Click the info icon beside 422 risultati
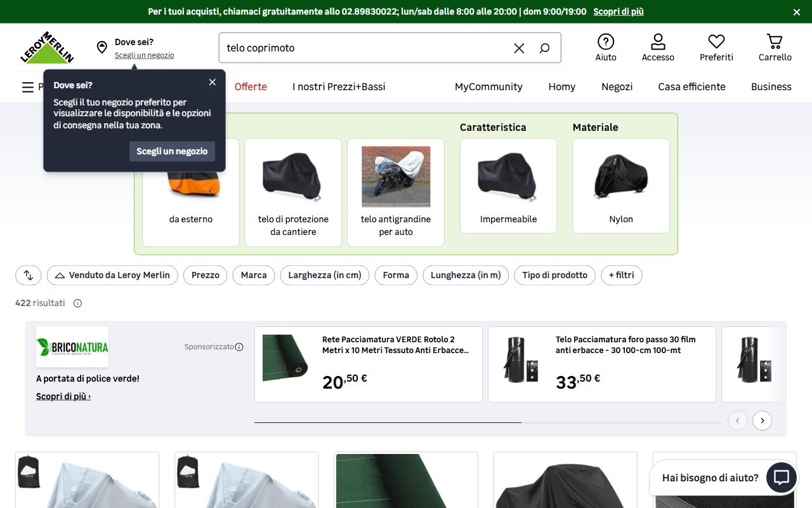The height and width of the screenshot is (508, 812). (77, 304)
